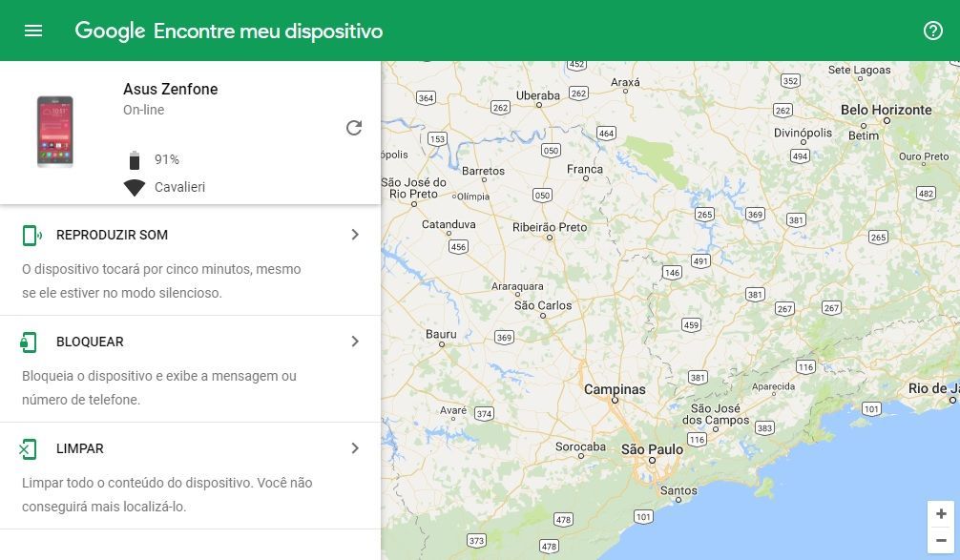This screenshot has width=960, height=560.
Task: Click highway 456 shield near Catanduva
Action: [458, 247]
